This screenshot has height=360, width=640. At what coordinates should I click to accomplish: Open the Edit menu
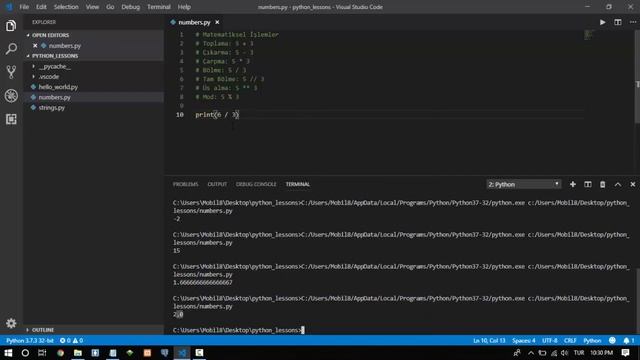click(x=41, y=7)
